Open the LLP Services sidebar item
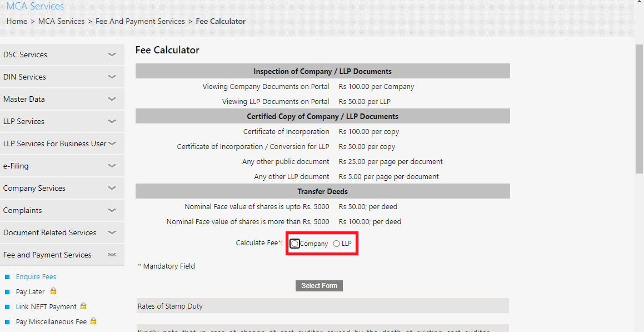Image resolution: width=644 pixels, height=332 pixels. 24,121
